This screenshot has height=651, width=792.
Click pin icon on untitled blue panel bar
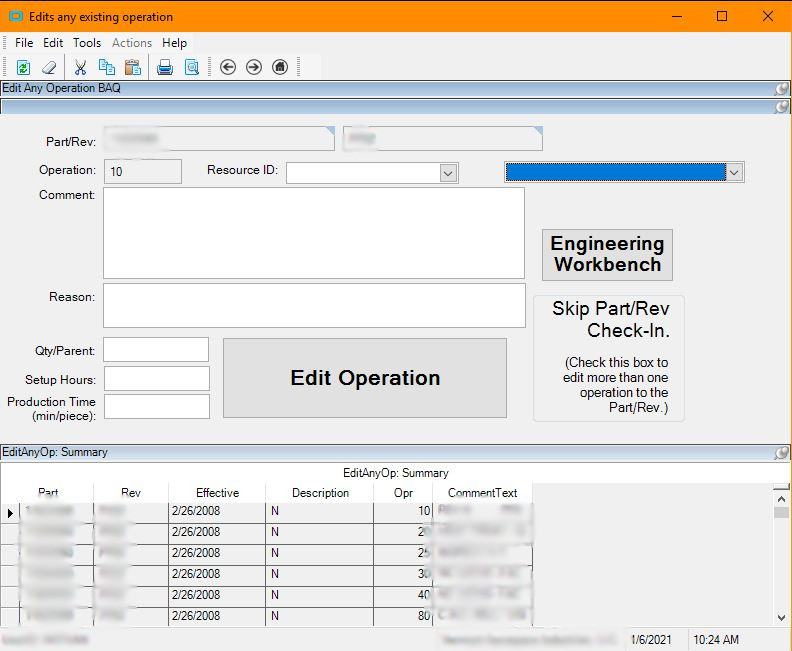[x=781, y=107]
